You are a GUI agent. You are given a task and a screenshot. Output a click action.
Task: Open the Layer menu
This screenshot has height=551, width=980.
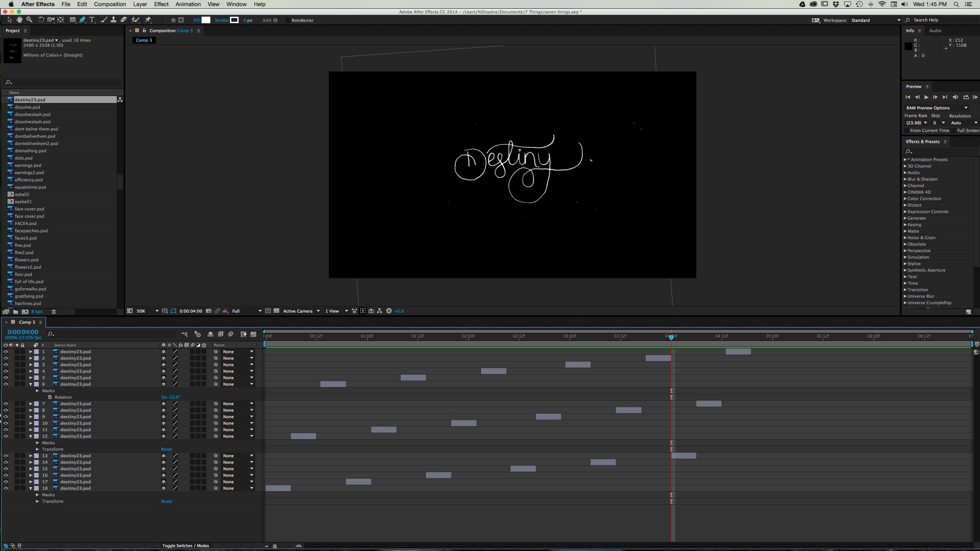coord(140,4)
